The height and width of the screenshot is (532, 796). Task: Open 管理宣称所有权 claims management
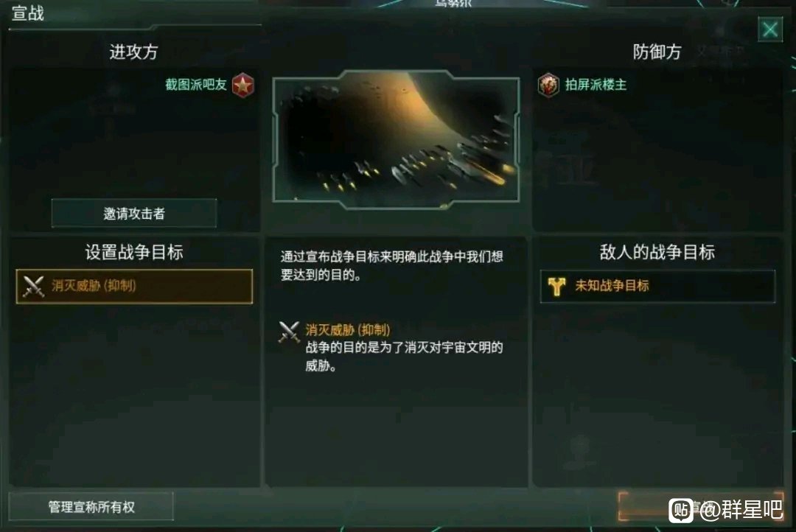[x=91, y=507]
